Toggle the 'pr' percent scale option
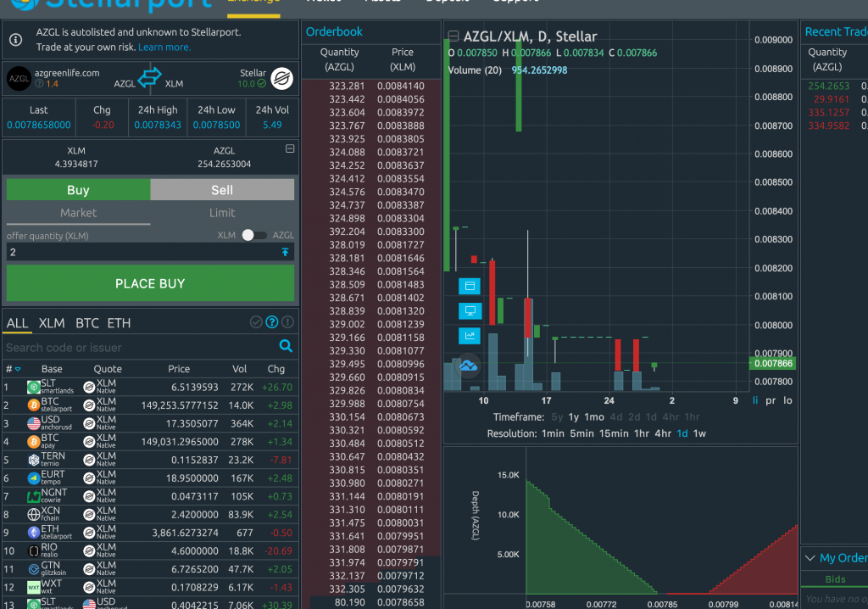Image resolution: width=868 pixels, height=609 pixels. [x=771, y=400]
